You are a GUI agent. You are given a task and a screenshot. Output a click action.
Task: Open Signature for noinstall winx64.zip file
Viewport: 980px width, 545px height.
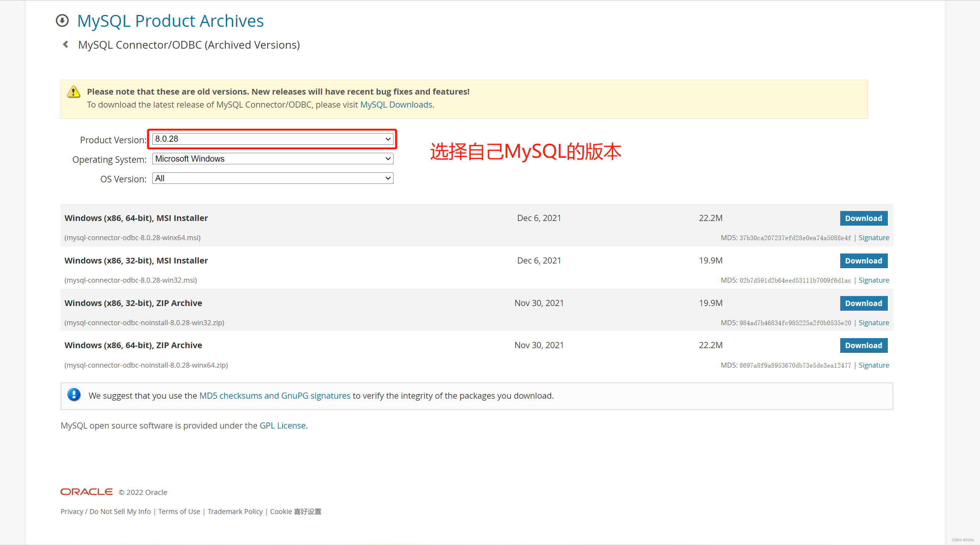[874, 365]
